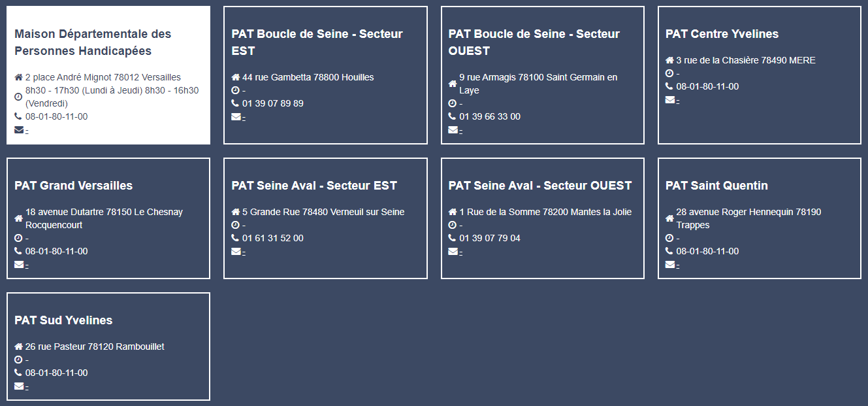
Task: Click phone icon next to 01 39 66 33 00
Action: pos(452,116)
